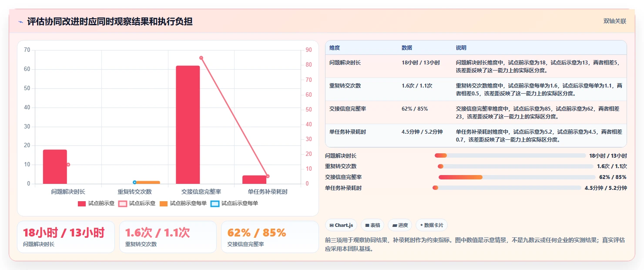Viewport: 644px width, 270px height.
Task: Click the 数据卡片 tag chip
Action: 432,225
